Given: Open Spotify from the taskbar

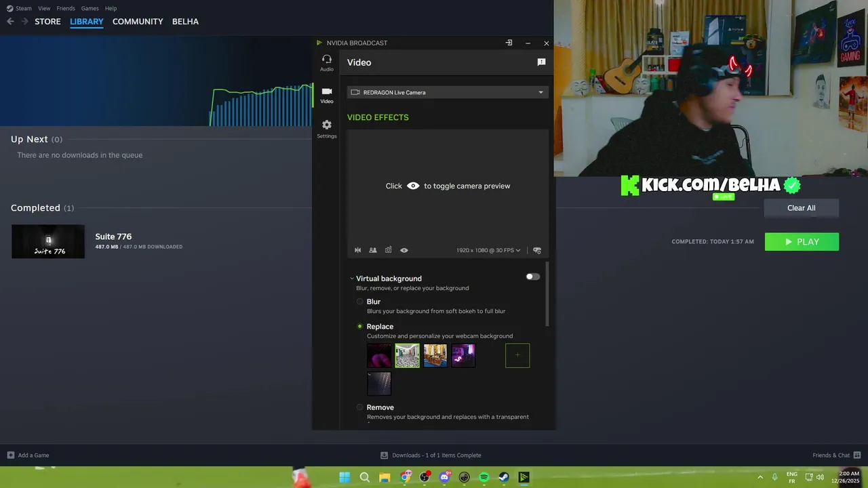Looking at the screenshot, I should (x=484, y=477).
